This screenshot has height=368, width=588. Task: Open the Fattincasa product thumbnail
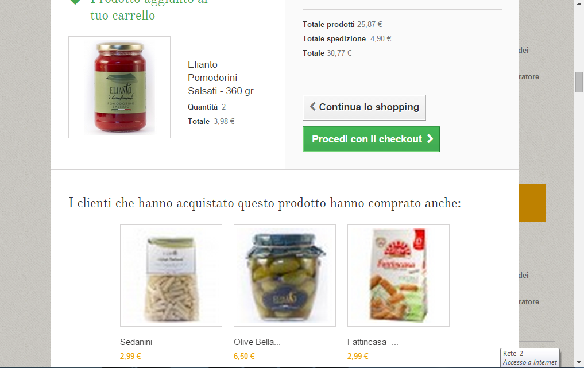pos(399,276)
